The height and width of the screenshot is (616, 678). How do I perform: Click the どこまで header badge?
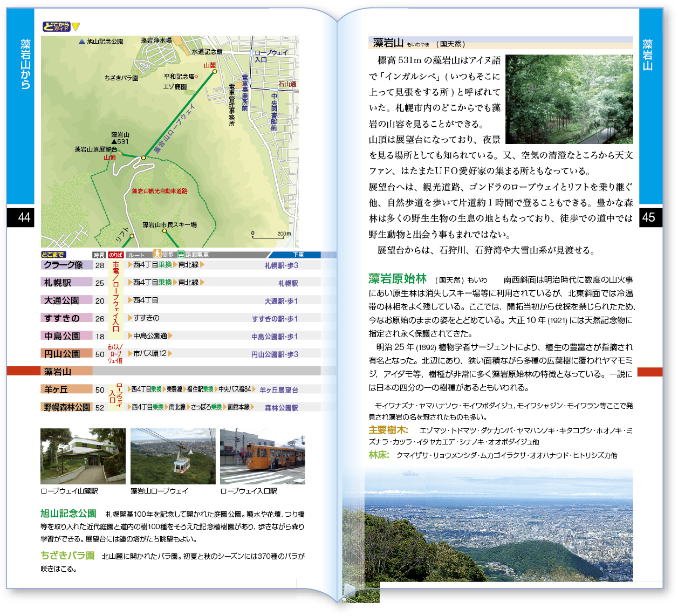click(x=53, y=255)
